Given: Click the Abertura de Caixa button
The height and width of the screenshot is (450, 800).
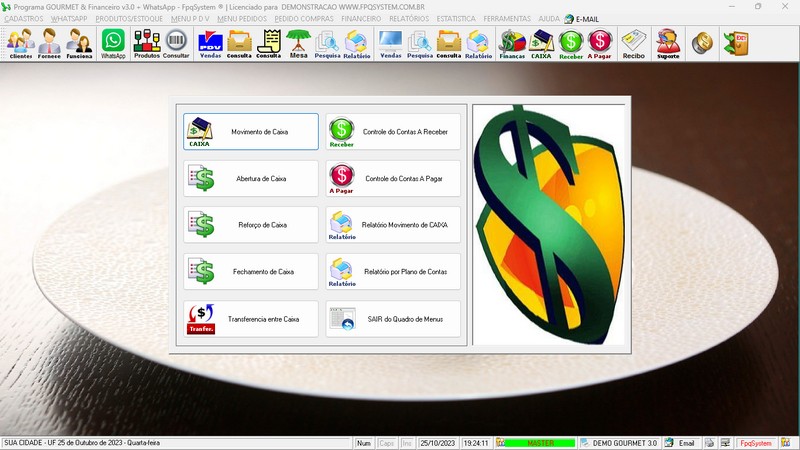Looking at the screenshot, I should click(x=251, y=179).
